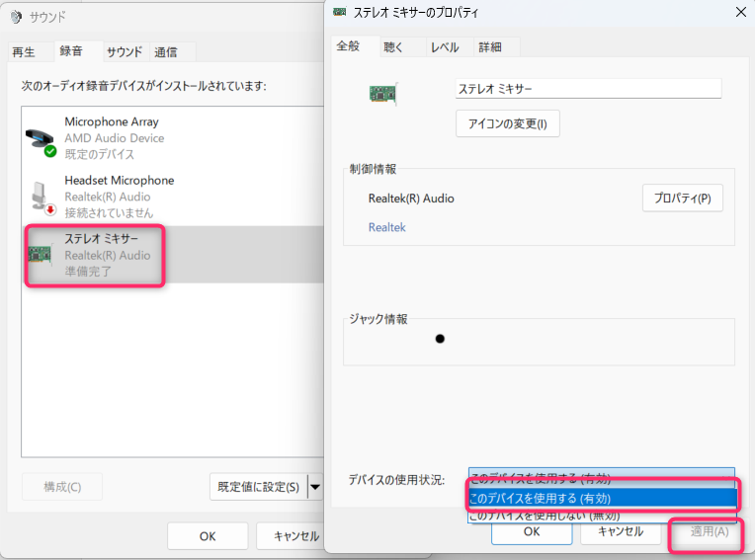755x560 pixels.
Task: Click the サウンド window speaker title icon
Action: pos(15,17)
